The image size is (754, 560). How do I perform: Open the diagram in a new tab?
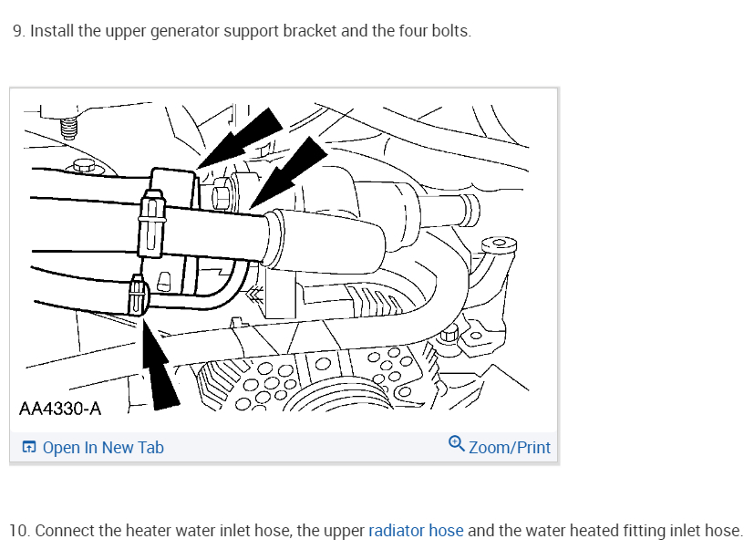point(93,448)
